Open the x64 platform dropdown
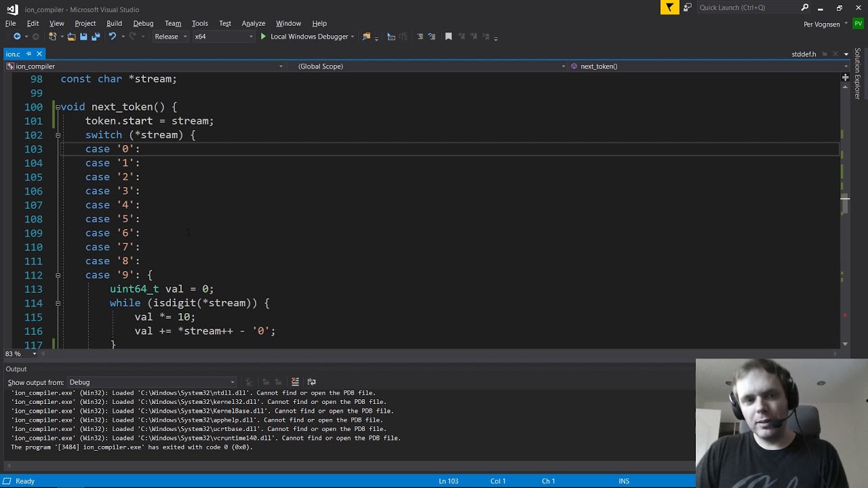Image resolution: width=868 pixels, height=488 pixels. click(224, 37)
